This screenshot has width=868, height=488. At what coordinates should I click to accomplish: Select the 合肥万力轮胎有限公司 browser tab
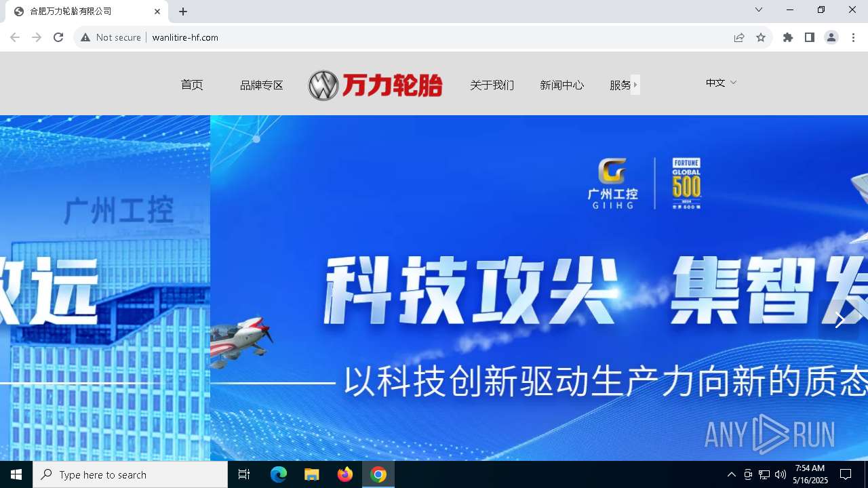(x=86, y=12)
